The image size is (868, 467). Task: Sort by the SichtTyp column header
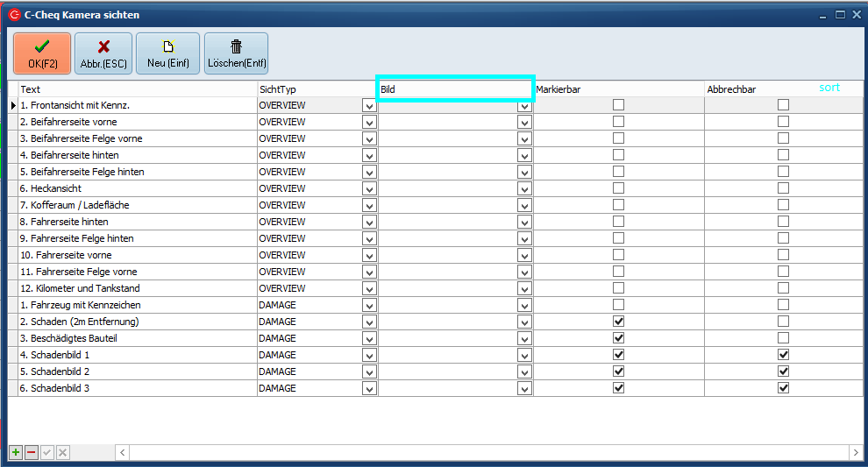(x=316, y=89)
